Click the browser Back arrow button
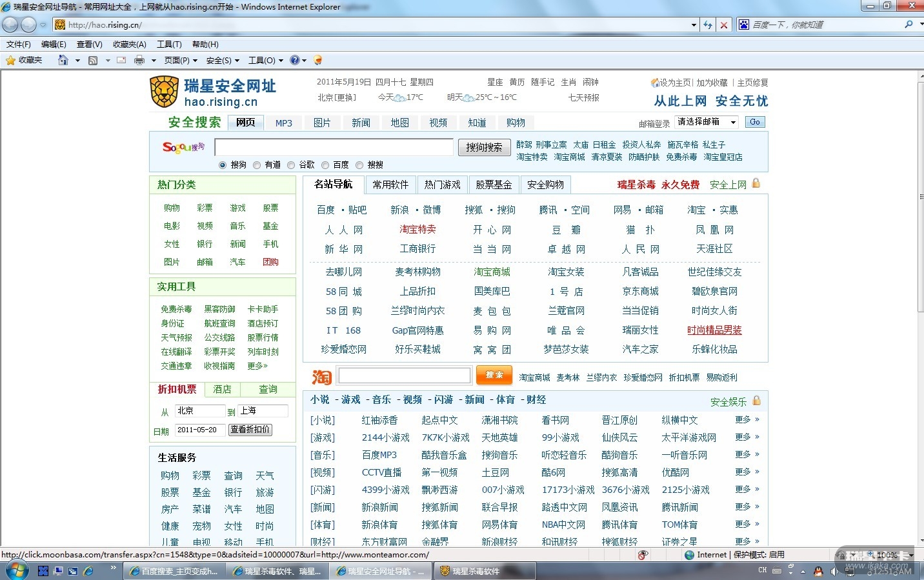Screen dimensions: 924x580 pos(10,25)
